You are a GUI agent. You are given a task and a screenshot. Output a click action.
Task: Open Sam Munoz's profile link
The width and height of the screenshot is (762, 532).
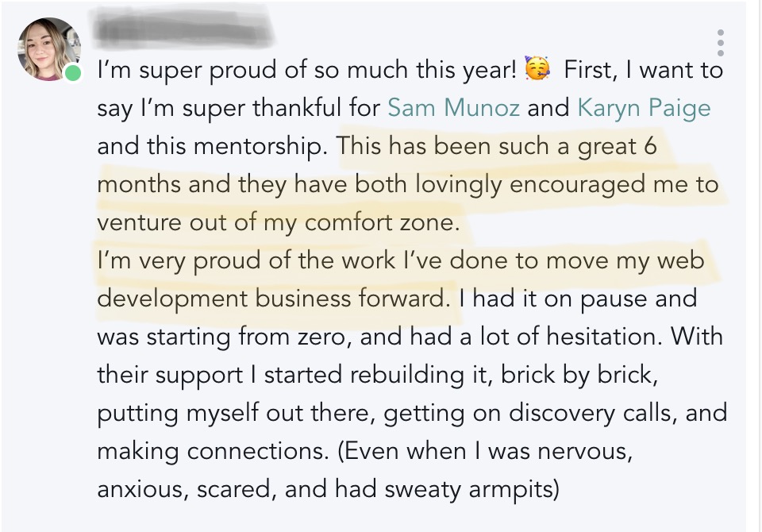pos(454,107)
